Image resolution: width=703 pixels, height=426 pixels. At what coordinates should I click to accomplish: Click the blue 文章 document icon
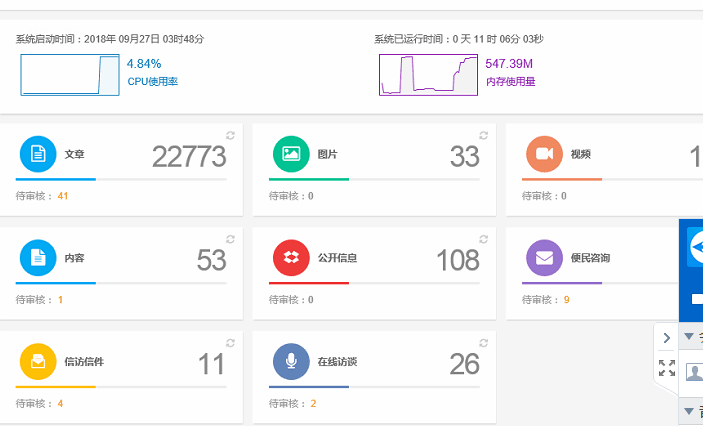click(38, 154)
